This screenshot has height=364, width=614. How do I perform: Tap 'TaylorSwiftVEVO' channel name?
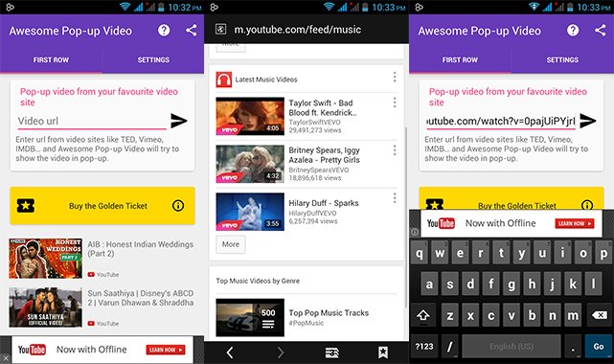pos(314,122)
